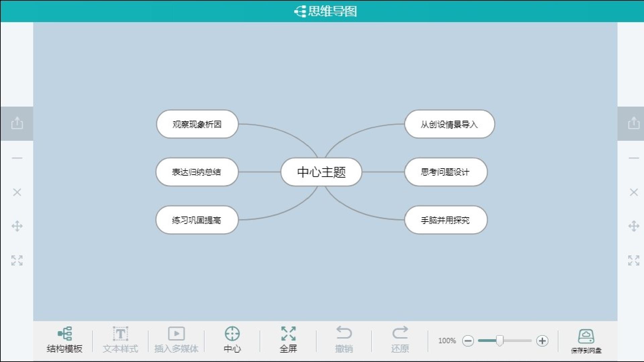
Task: Click the right sidebar close X icon
Action: click(634, 192)
